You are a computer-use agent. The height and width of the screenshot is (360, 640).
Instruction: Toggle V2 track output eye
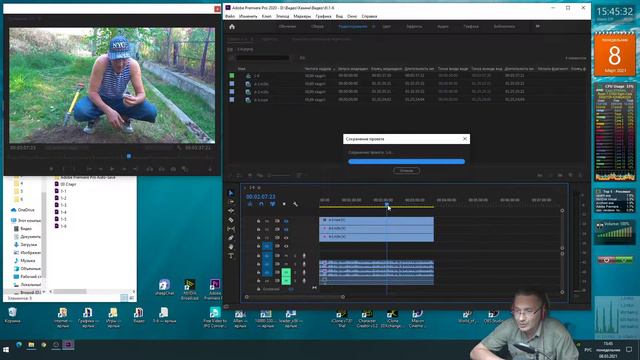tap(286, 238)
